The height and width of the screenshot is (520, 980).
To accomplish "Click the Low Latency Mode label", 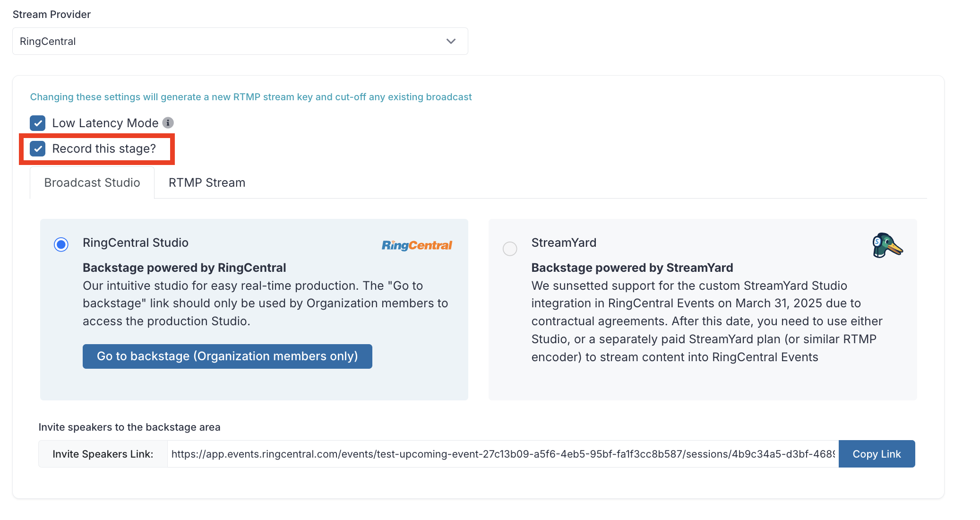I will pyautogui.click(x=105, y=123).
